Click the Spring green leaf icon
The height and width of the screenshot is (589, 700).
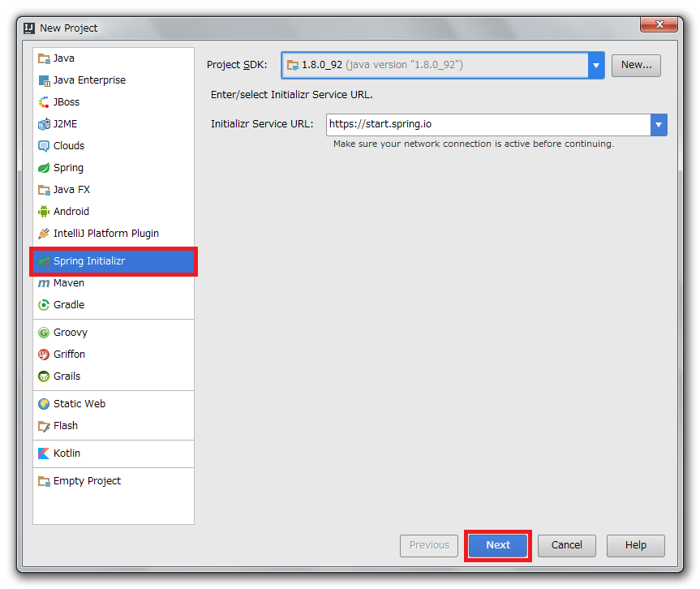pyautogui.click(x=44, y=168)
